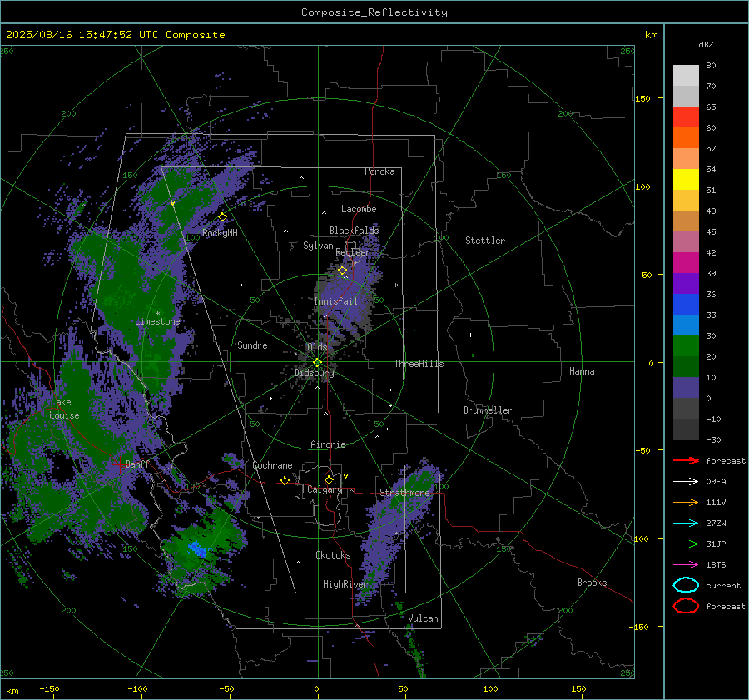Click the Banff label on map
749x700 pixels.
pos(137,464)
